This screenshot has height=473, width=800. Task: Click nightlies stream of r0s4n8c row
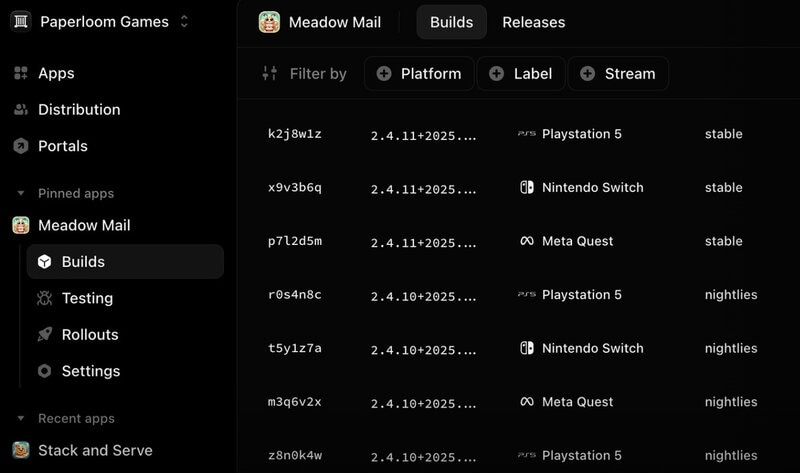point(731,294)
